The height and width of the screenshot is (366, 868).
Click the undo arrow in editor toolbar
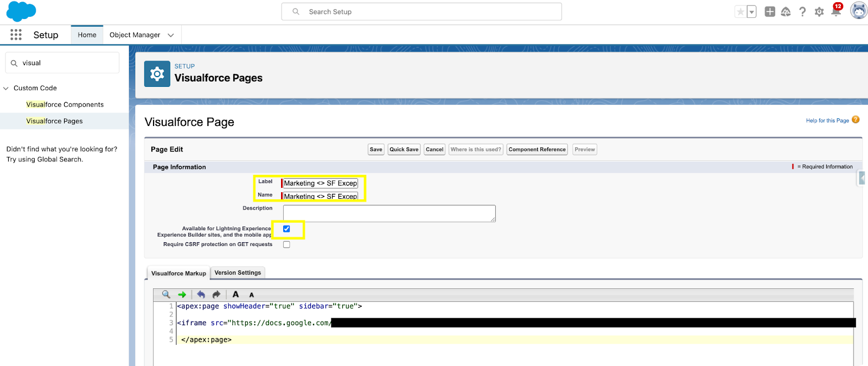click(201, 294)
